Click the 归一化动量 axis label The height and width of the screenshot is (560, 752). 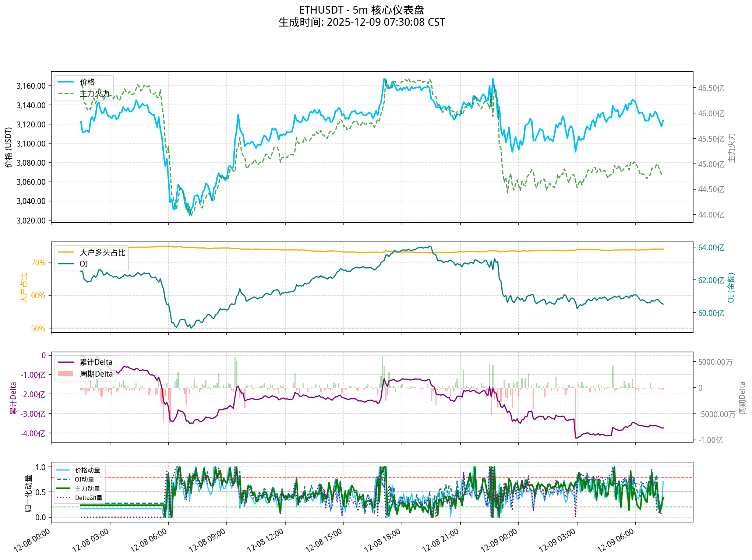(28, 493)
